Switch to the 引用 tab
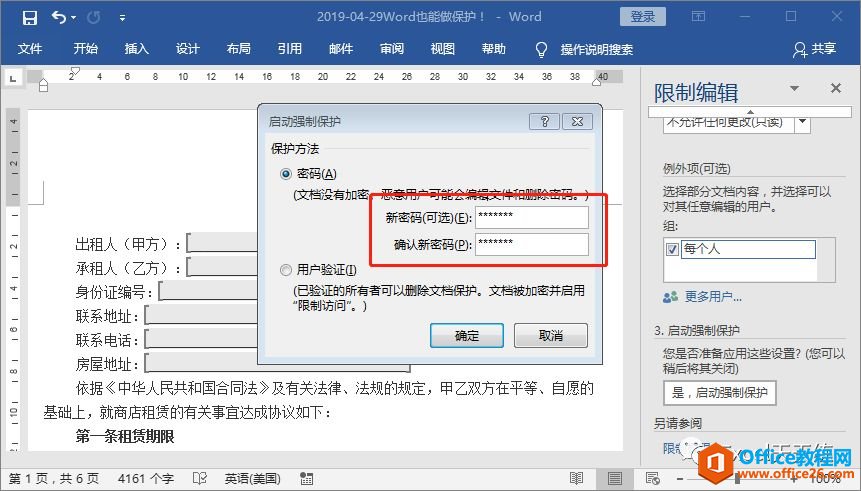This screenshot has height=491, width=861. 290,49
